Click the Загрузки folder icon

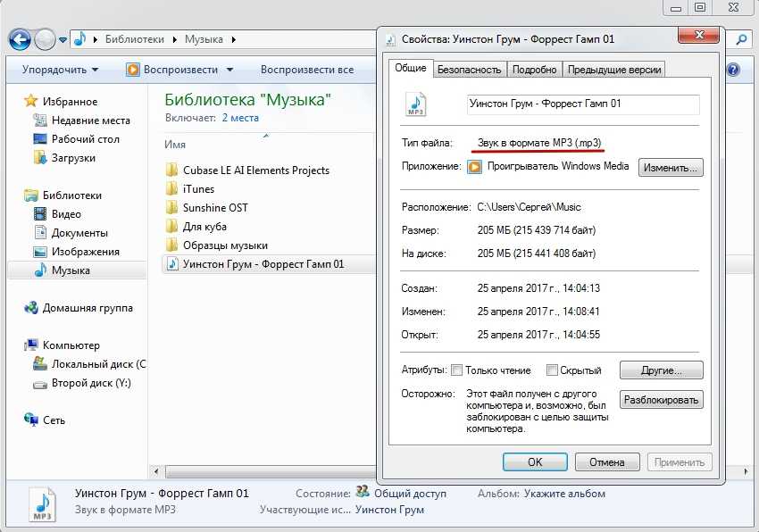coord(39,158)
